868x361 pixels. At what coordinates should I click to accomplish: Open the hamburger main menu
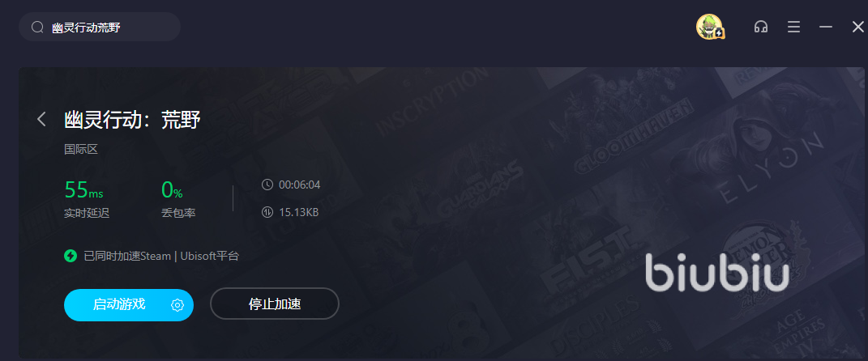tap(793, 27)
